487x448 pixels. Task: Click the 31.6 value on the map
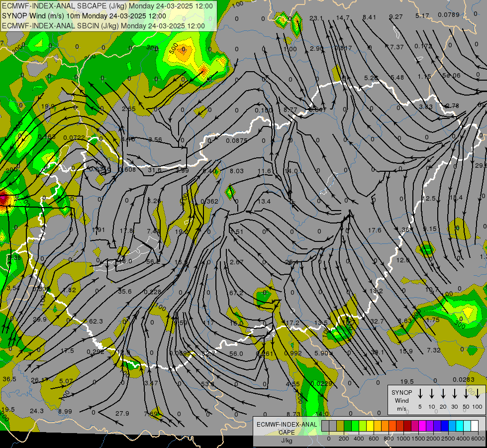[x=154, y=170]
